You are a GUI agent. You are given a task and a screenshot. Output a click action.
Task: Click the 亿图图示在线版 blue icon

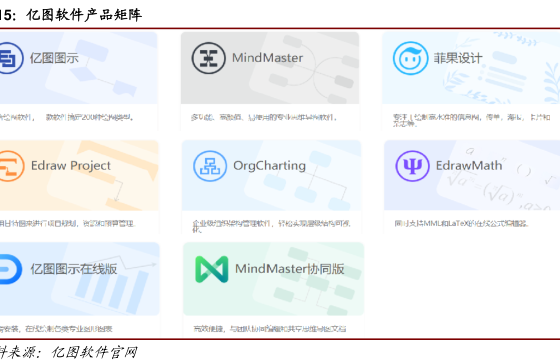10,269
